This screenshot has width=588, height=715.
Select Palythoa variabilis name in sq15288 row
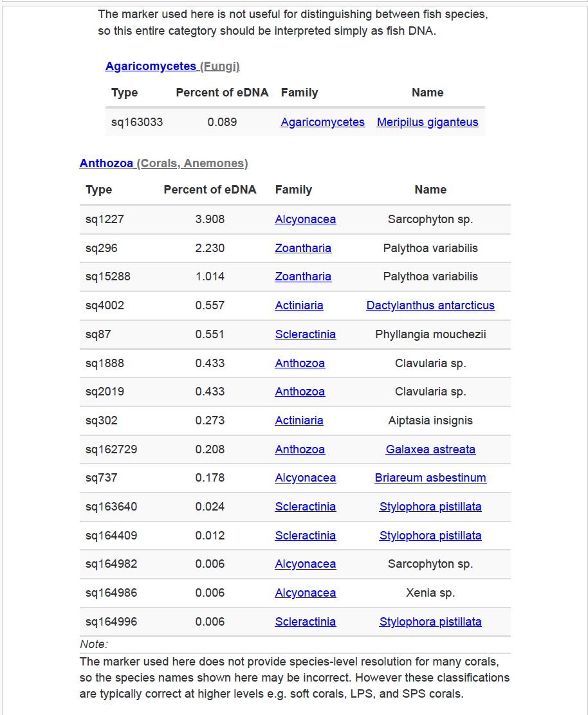tap(430, 276)
